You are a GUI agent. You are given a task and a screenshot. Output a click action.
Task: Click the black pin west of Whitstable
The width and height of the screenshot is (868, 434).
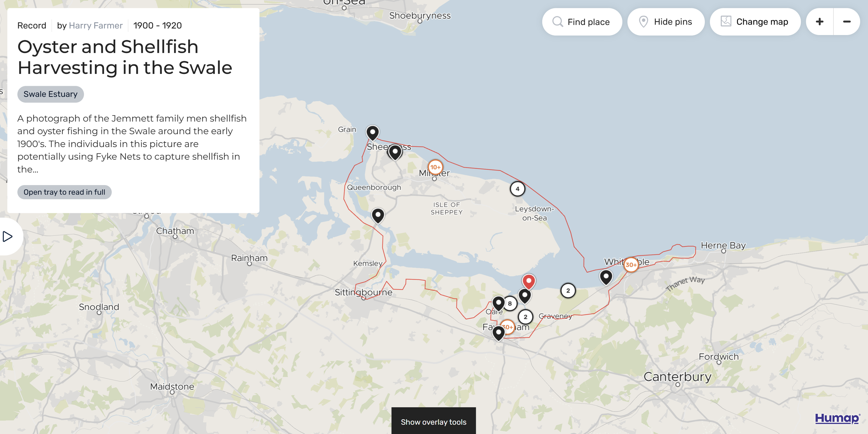point(606,277)
